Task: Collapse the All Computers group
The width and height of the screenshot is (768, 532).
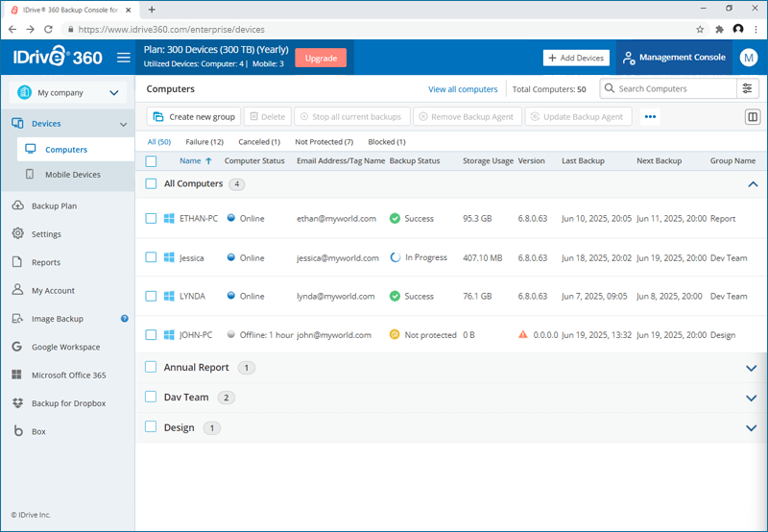Action: click(753, 184)
